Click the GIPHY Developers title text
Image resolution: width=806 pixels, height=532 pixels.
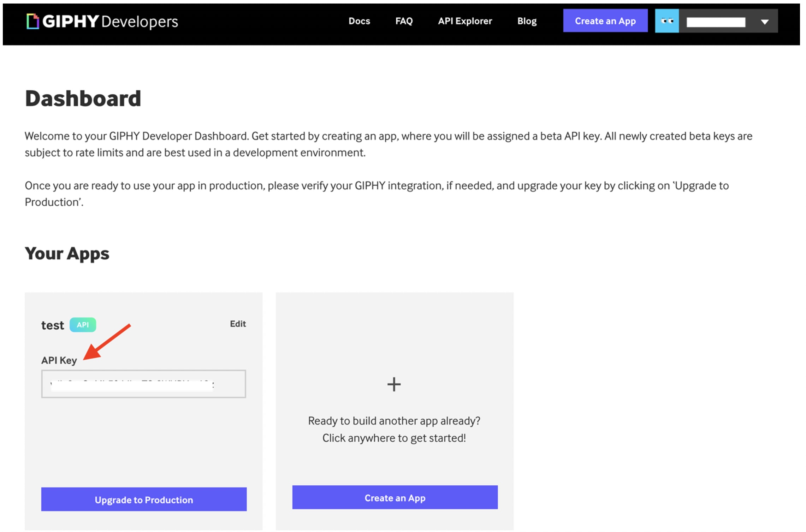click(110, 22)
